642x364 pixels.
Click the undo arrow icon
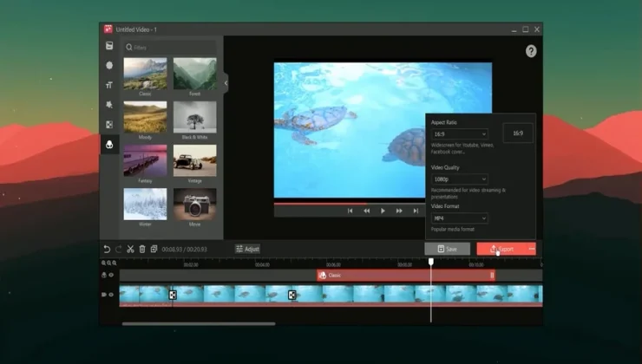click(x=107, y=249)
